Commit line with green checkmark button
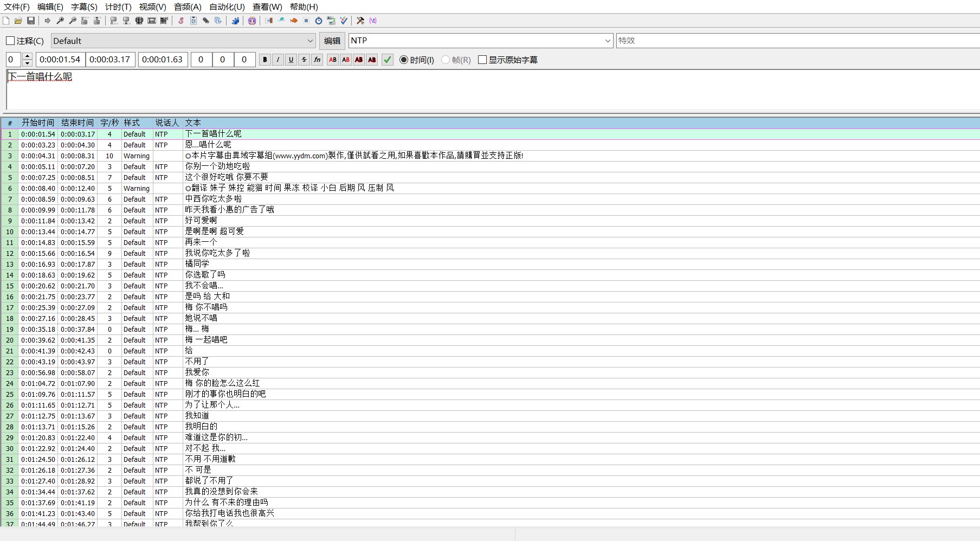Viewport: 980px width, 541px height. pos(388,60)
